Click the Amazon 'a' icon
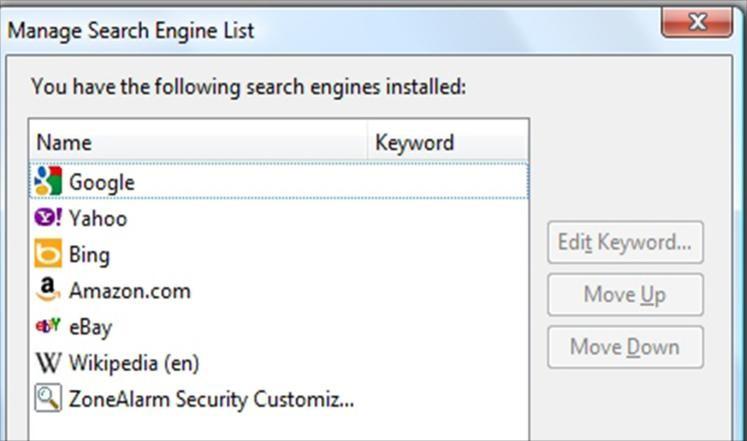The image size is (747, 441). click(48, 290)
